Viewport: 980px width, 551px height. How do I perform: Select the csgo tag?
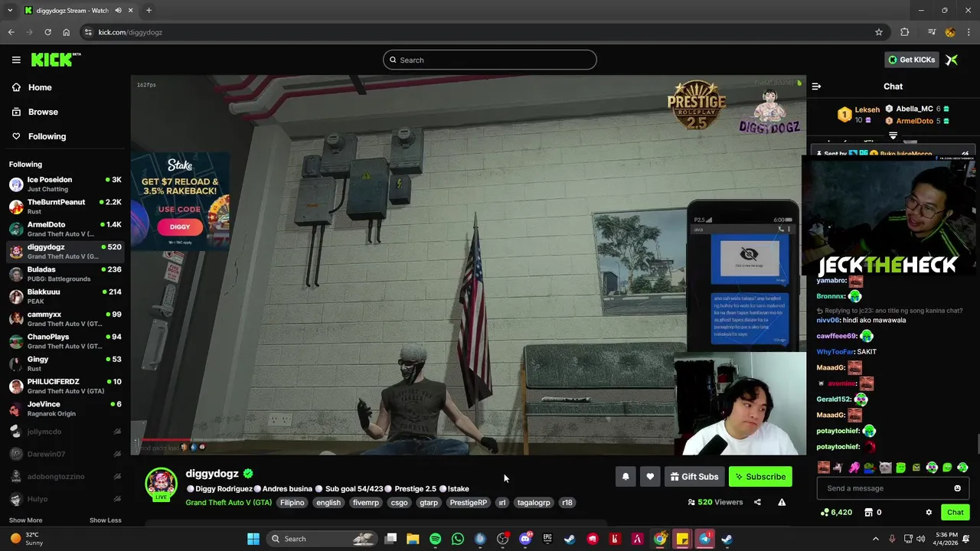(x=399, y=503)
